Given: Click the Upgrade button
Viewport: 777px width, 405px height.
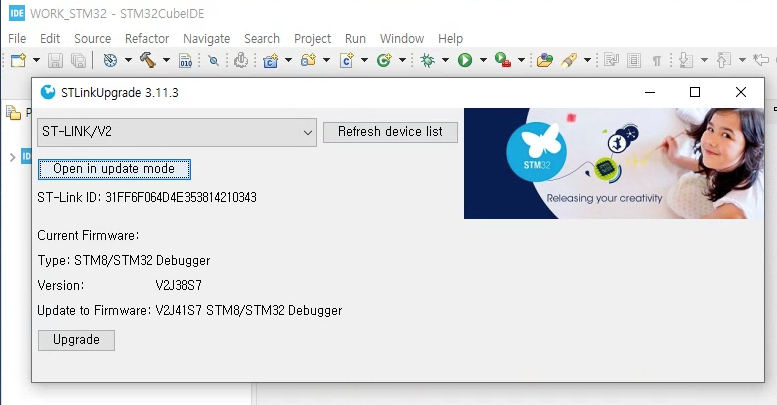Looking at the screenshot, I should [76, 340].
